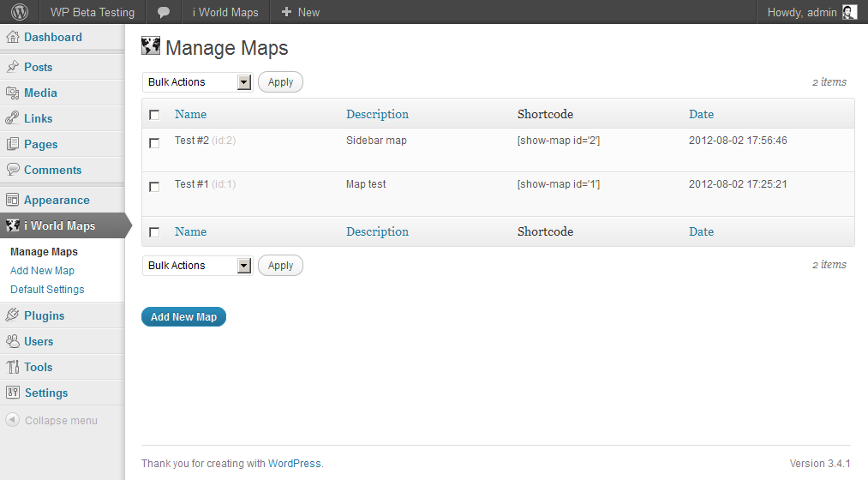Open the Default Settings submenu item

(47, 290)
